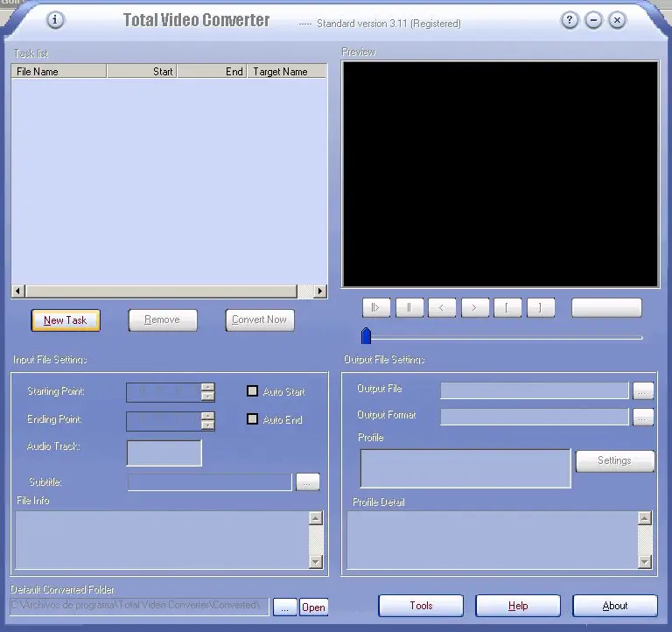Sort task list by File Name column

point(59,71)
